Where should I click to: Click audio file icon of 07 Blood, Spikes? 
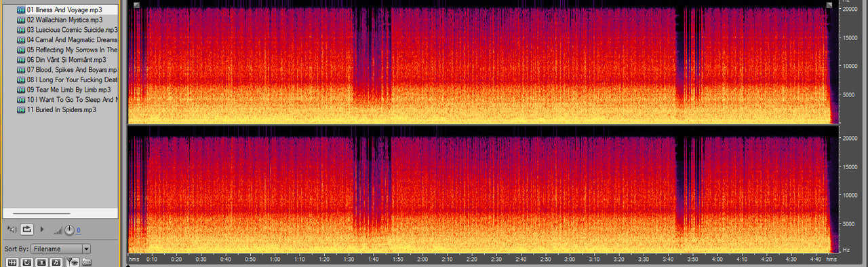pos(21,69)
